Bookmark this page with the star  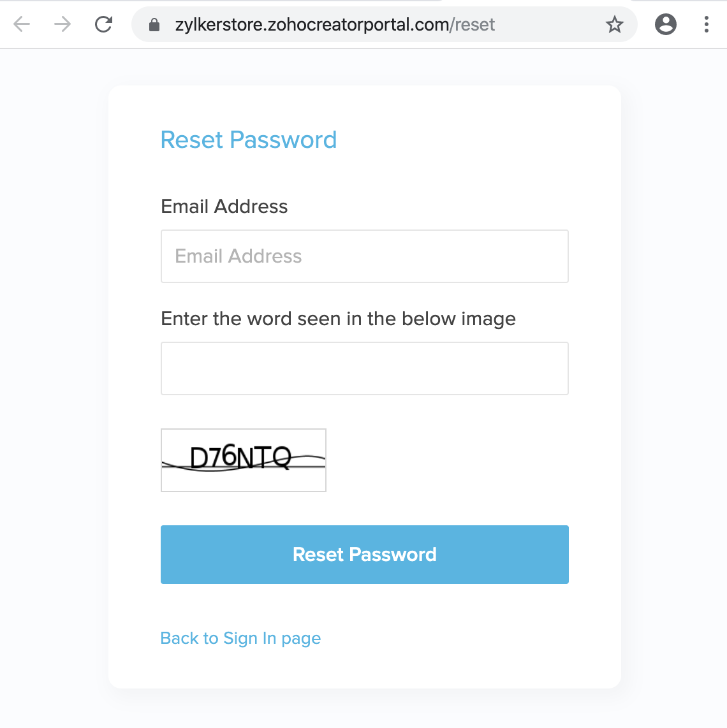(x=614, y=25)
